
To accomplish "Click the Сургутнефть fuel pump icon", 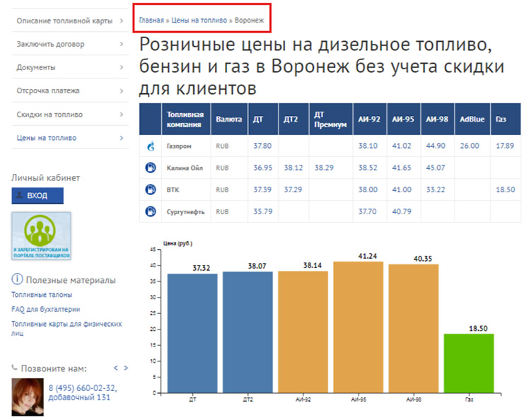I will coord(151,211).
